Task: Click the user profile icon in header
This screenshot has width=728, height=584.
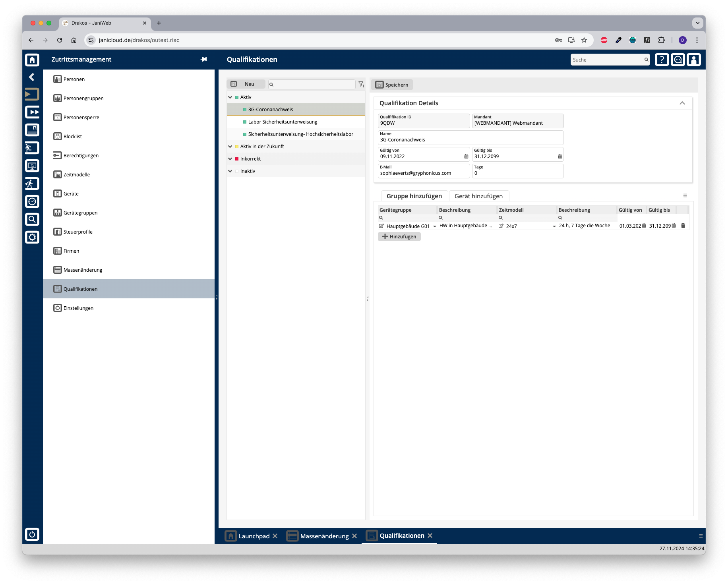Action: click(x=694, y=60)
